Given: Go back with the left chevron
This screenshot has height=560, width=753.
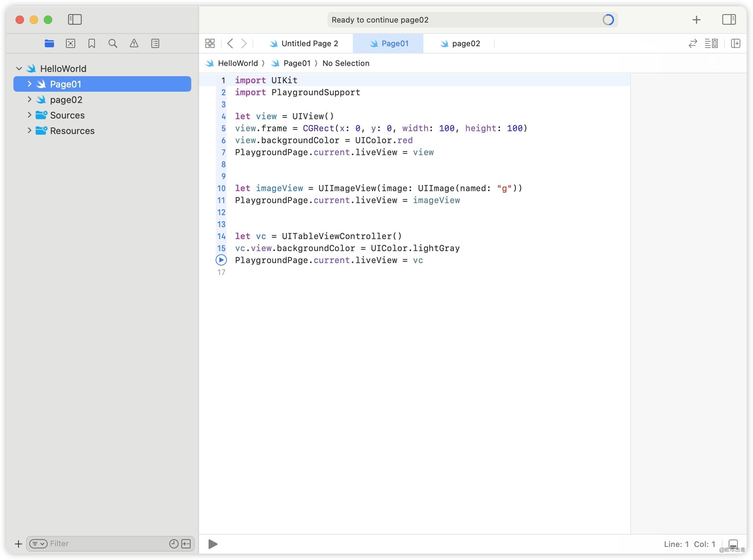Looking at the screenshot, I should coord(230,43).
